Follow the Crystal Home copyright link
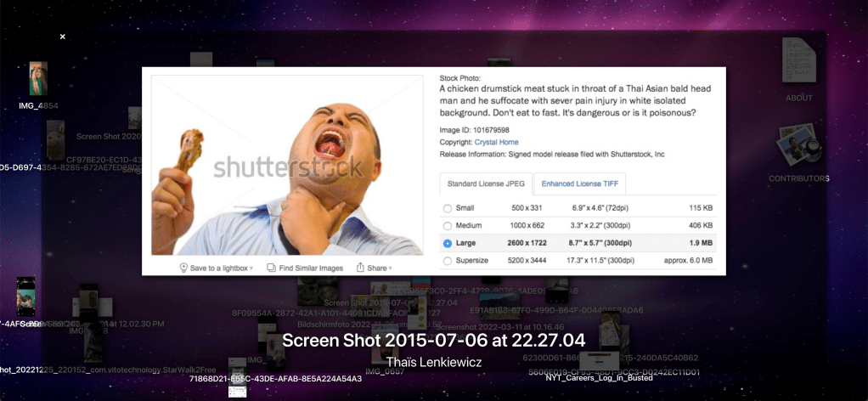868x401 pixels. 496,142
